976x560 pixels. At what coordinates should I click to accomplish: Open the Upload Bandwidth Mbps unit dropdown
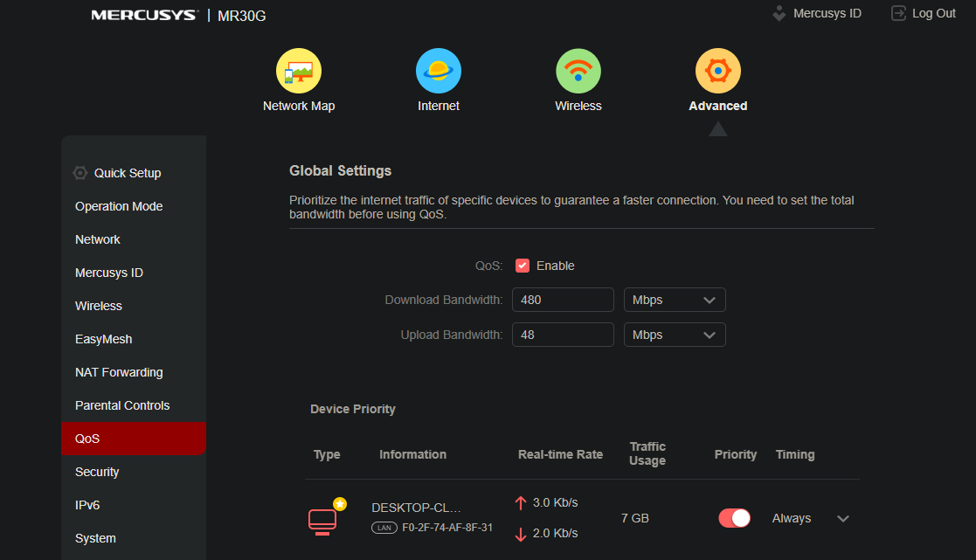675,335
